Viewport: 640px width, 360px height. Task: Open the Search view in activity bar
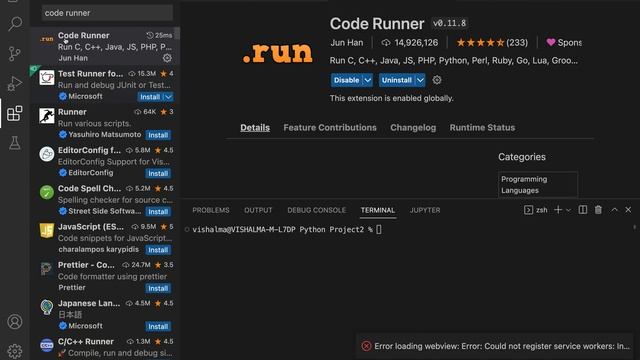(15, 23)
